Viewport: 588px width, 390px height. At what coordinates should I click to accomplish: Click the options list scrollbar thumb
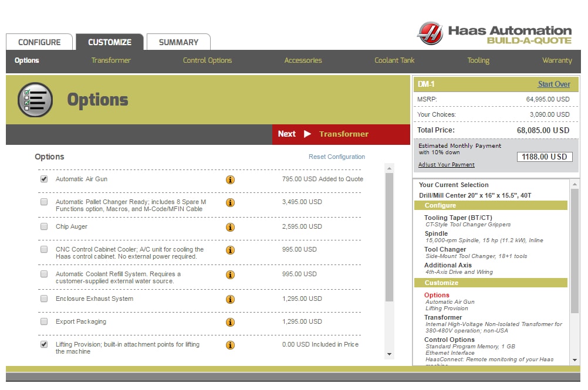coord(389,237)
